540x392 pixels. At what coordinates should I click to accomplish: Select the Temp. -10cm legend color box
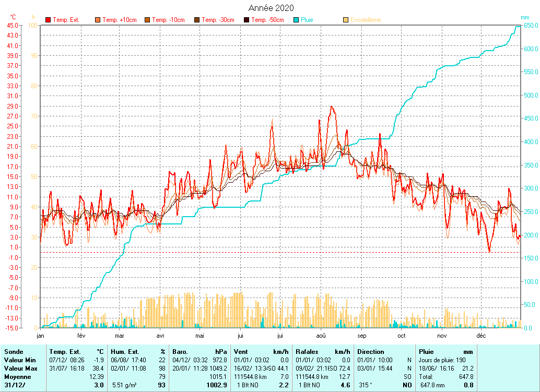click(x=147, y=20)
